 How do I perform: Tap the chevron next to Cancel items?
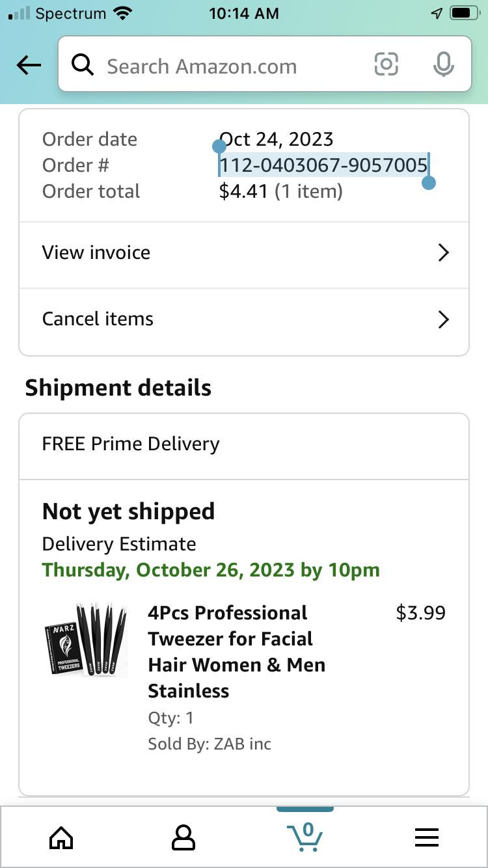(x=443, y=319)
